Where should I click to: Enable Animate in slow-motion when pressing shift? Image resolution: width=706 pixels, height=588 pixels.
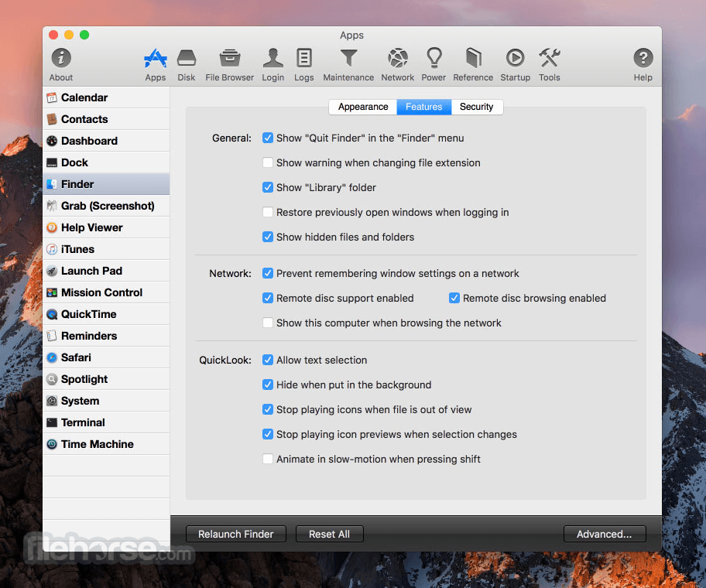(267, 459)
